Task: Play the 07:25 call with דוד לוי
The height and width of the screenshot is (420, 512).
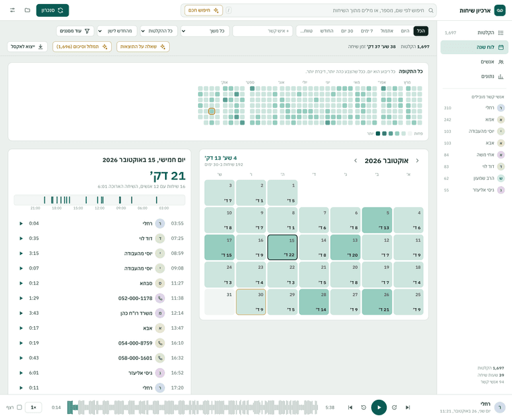Action: tap(21, 239)
